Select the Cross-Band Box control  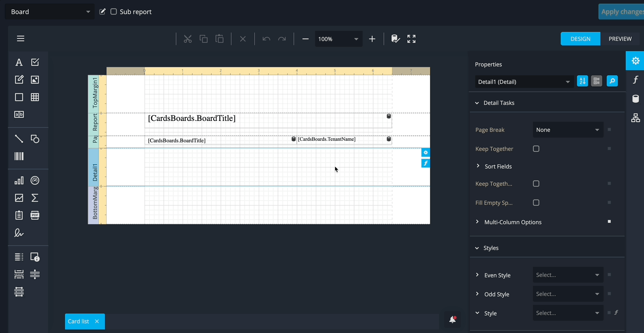point(19,292)
